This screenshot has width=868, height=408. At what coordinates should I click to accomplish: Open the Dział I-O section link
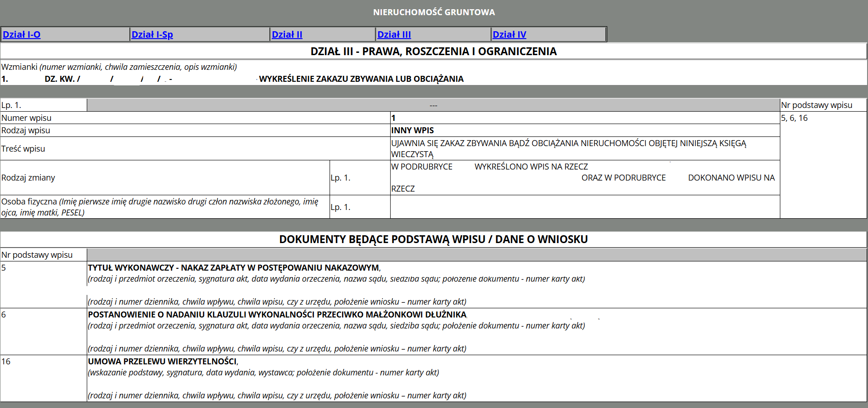tap(22, 34)
